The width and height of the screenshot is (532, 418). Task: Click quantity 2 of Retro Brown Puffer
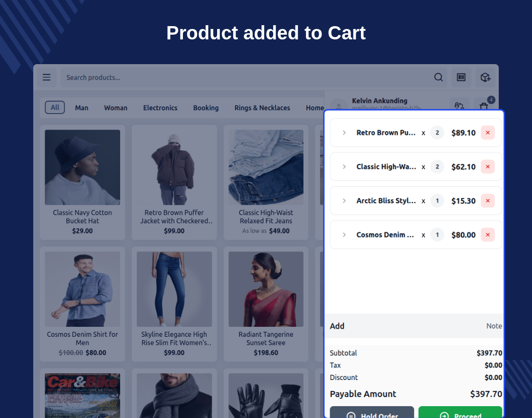point(437,133)
